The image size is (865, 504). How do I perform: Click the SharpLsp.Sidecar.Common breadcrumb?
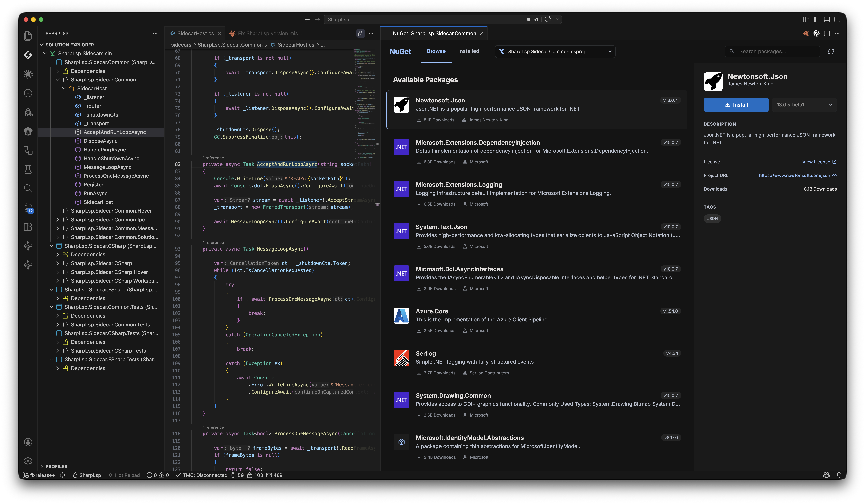pyautogui.click(x=230, y=45)
